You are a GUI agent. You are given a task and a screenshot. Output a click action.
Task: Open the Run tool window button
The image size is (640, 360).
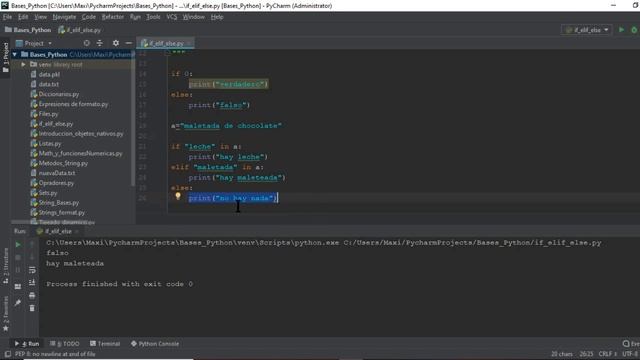click(x=27, y=344)
